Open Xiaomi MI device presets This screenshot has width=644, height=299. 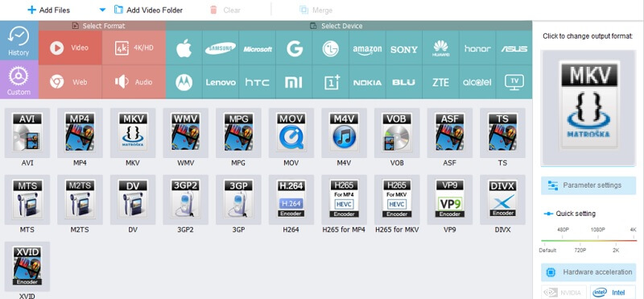pos(294,82)
